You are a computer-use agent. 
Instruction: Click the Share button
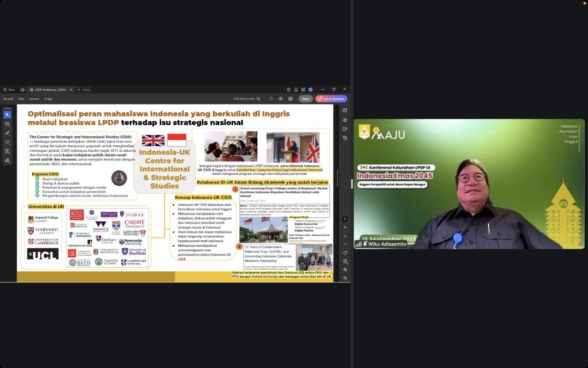point(305,99)
